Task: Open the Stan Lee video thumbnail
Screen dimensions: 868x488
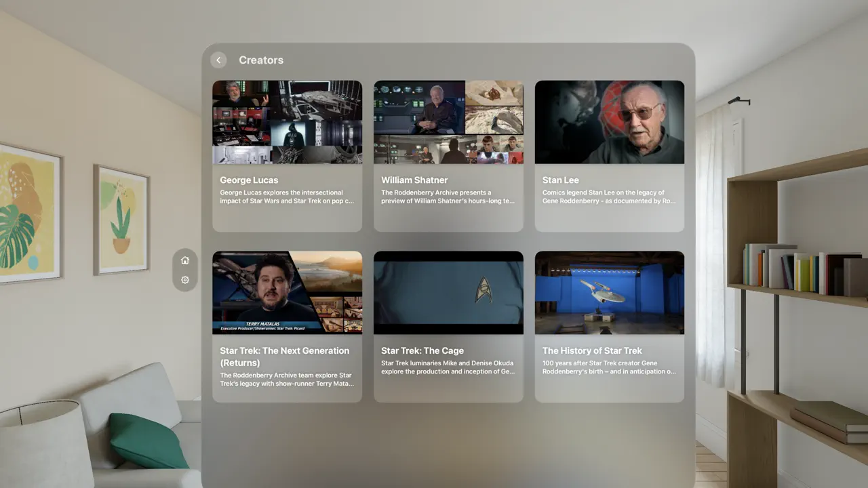Action: click(610, 122)
